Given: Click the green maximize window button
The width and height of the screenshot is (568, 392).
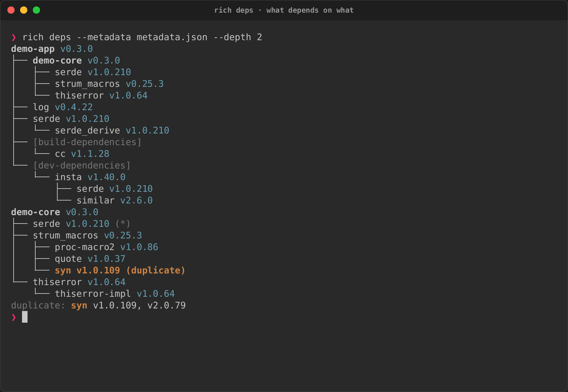Looking at the screenshot, I should 36,10.
